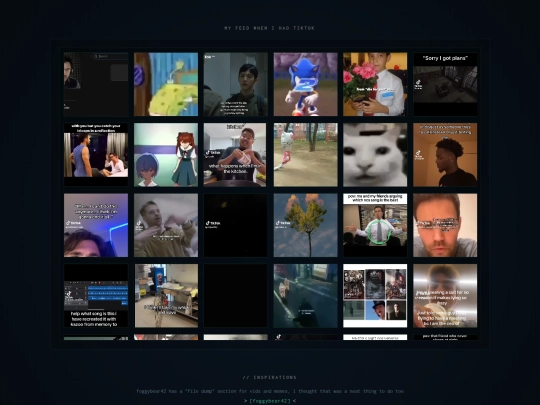540x405 pixels.
Task: Open the ncs song argument meme thumbnail
Action: tap(375, 225)
